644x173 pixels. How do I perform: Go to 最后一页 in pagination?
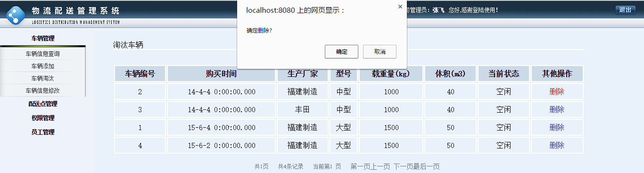[427, 166]
